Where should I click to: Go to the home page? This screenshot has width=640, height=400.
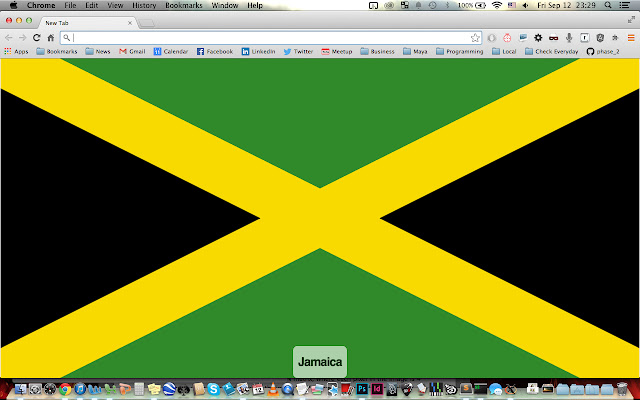(51, 38)
